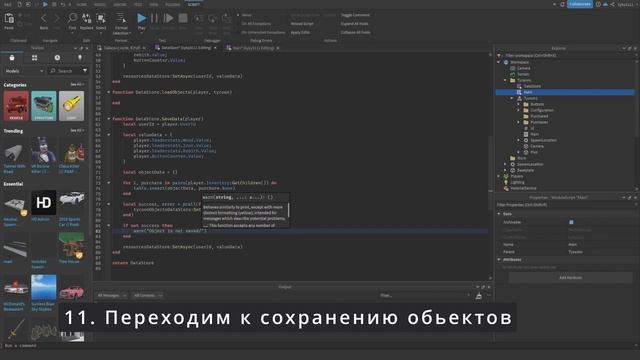Click the Replace tool icon
Screen dimensions: 640x360
point(87,18)
